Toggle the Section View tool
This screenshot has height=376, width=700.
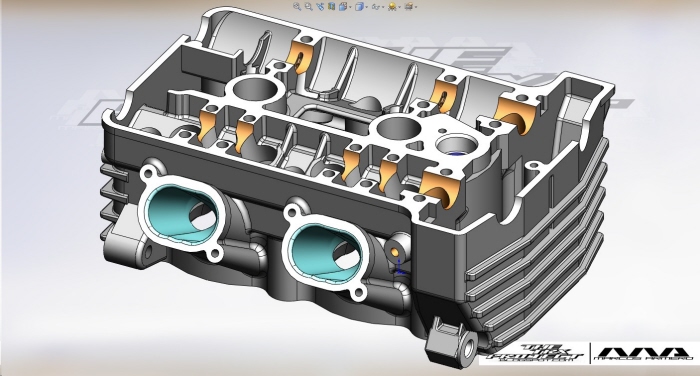point(331,6)
